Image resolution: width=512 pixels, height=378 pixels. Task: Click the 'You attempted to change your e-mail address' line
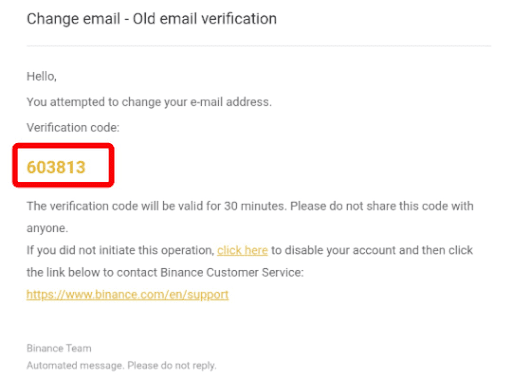pos(149,102)
